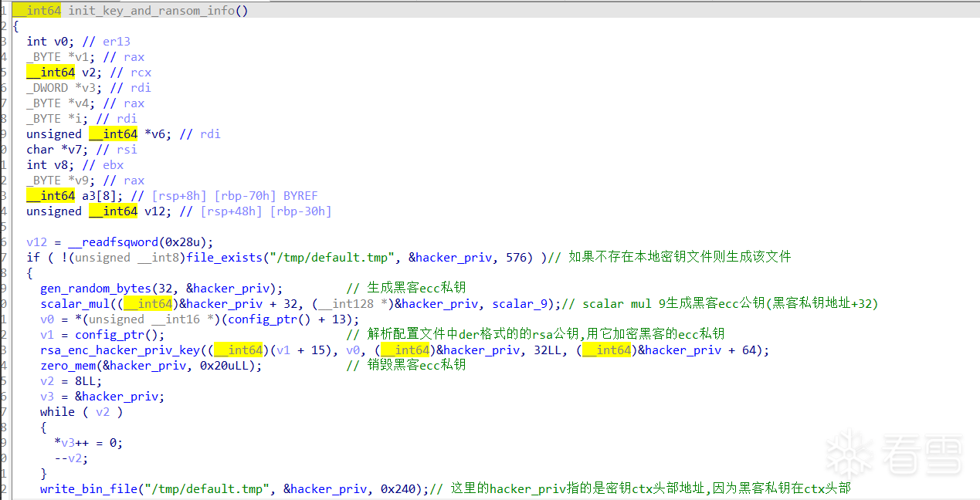The width and height of the screenshot is (980, 500).
Task: Click the '_DWORD *v3' declaration line
Action: coord(89,88)
